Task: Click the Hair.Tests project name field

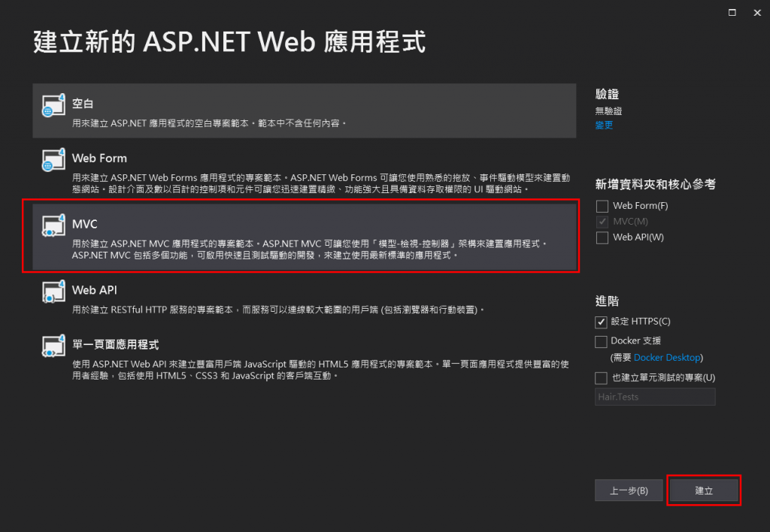Action: coord(655,397)
